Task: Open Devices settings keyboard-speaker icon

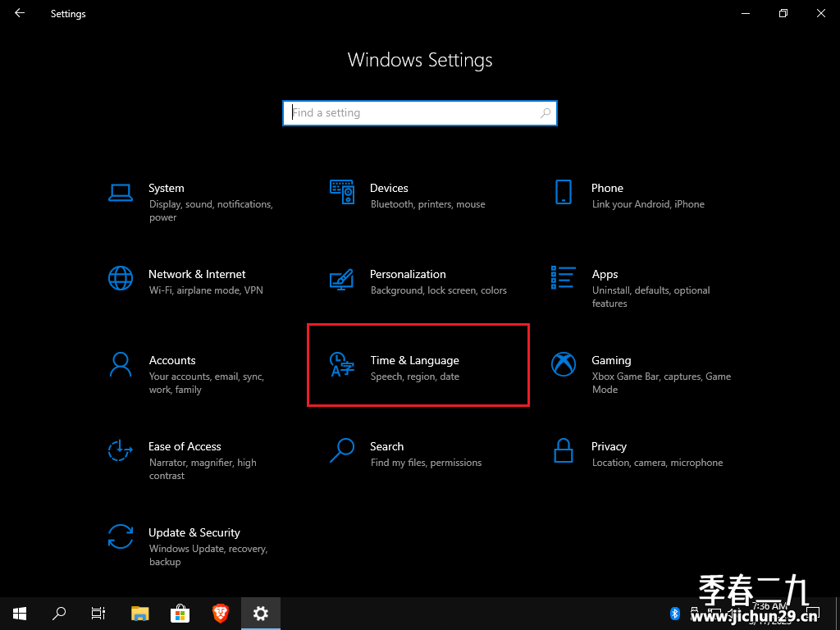Action: (342, 192)
